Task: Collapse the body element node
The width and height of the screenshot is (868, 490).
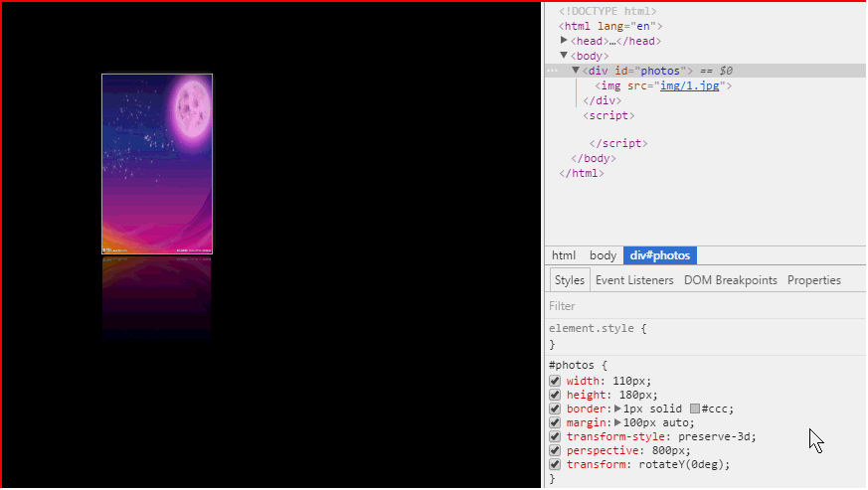Action: [564, 56]
